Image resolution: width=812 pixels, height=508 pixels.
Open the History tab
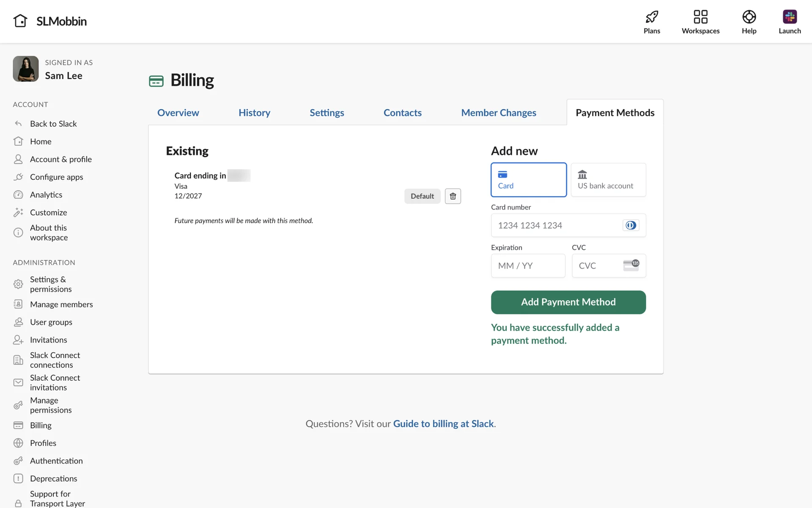pos(254,113)
